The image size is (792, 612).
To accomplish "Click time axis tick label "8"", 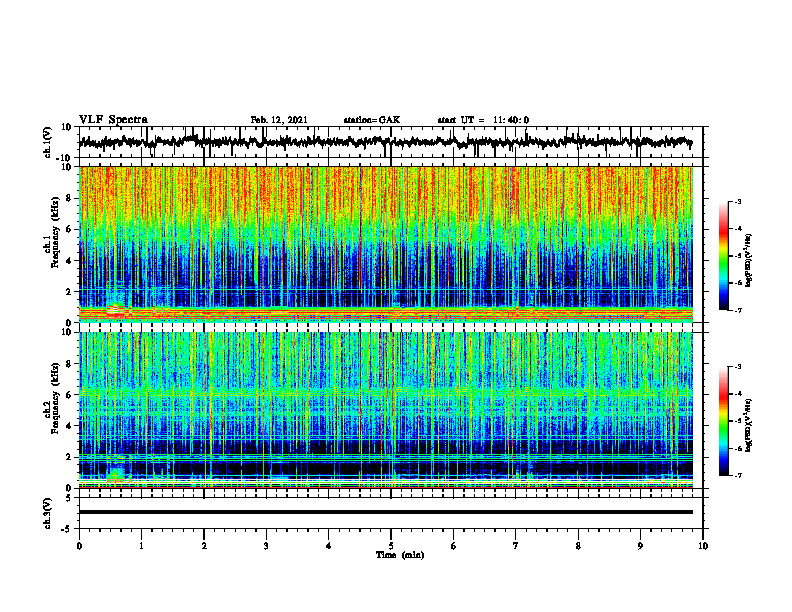I will tap(578, 546).
